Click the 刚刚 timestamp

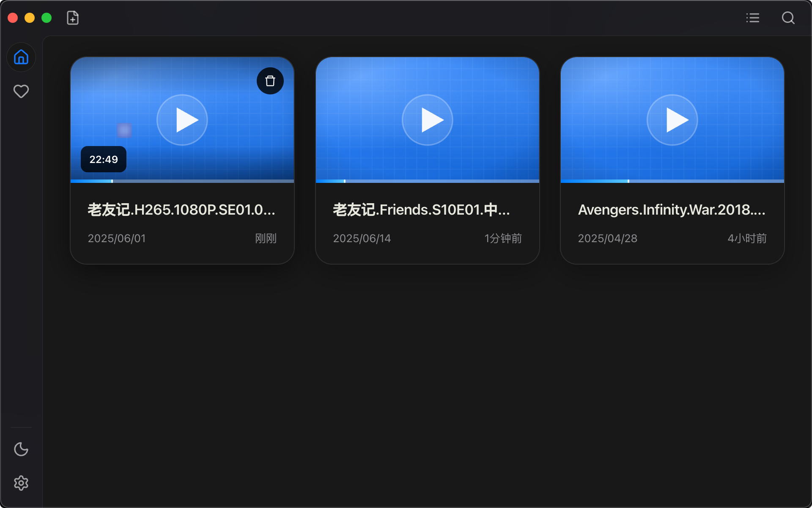coord(266,238)
